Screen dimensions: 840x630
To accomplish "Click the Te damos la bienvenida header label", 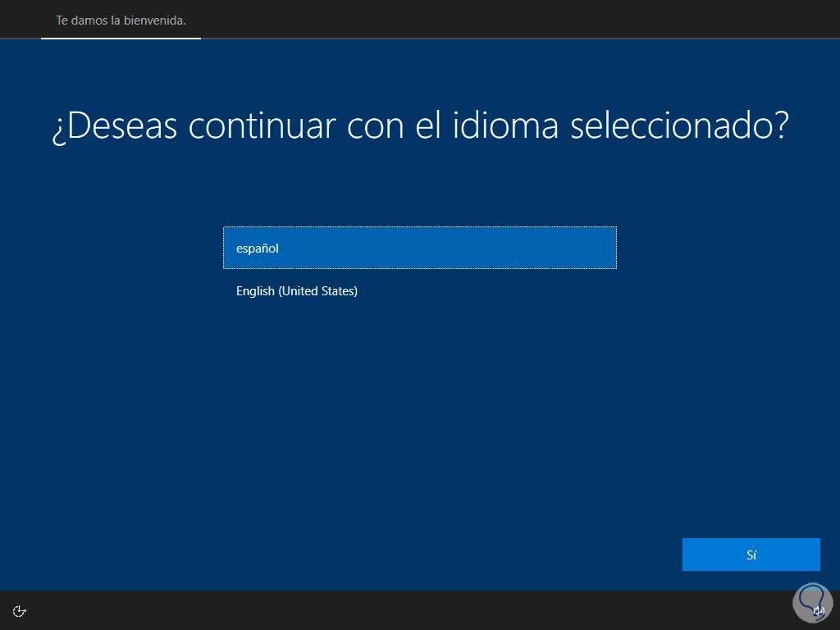I will [120, 19].
